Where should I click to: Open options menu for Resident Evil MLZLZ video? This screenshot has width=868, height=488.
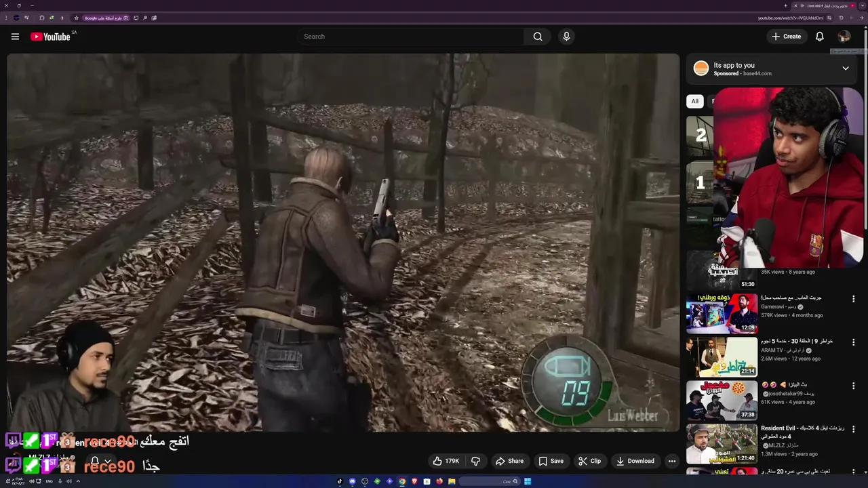[853, 430]
